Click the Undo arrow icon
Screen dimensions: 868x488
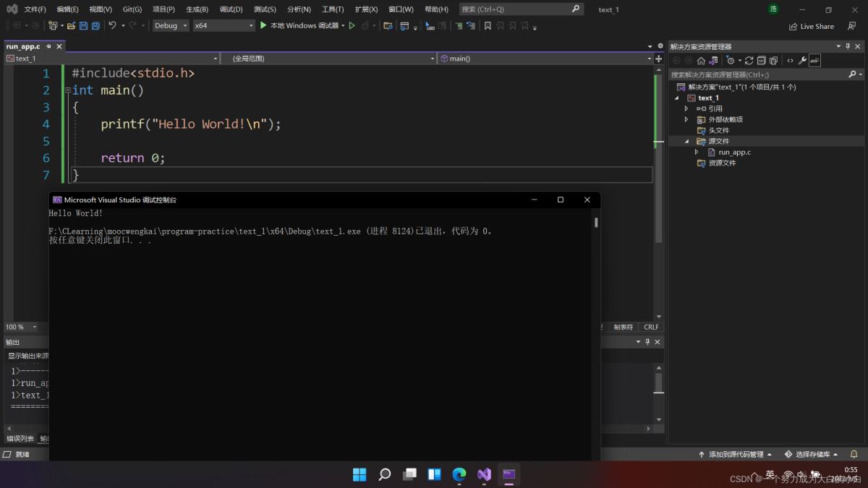click(x=112, y=25)
